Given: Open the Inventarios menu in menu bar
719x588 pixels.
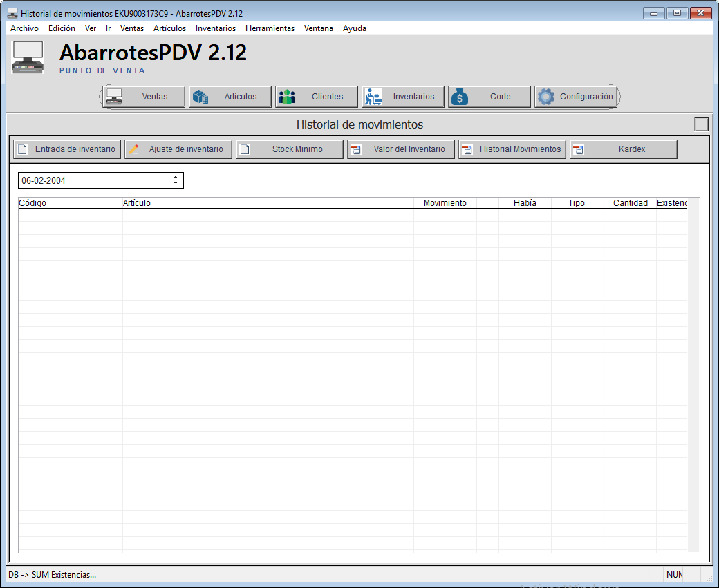Looking at the screenshot, I should (216, 28).
